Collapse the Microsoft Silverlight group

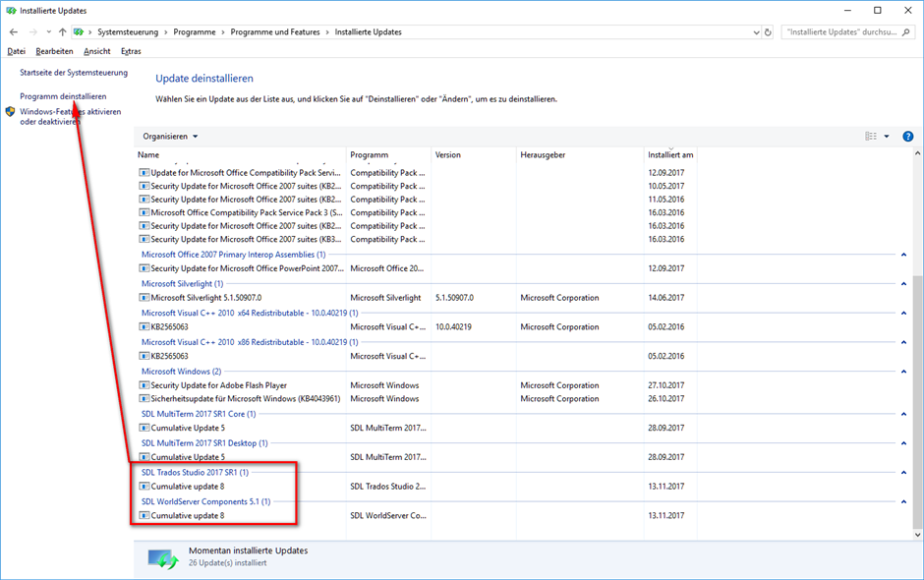903,283
